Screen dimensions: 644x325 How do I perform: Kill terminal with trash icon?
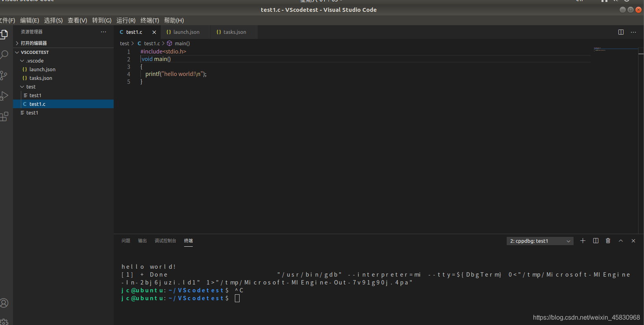608,241
